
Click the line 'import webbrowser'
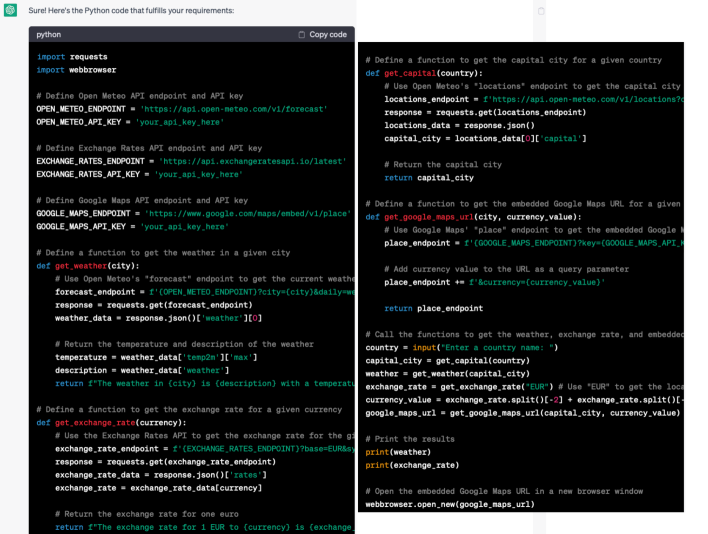pos(76,70)
